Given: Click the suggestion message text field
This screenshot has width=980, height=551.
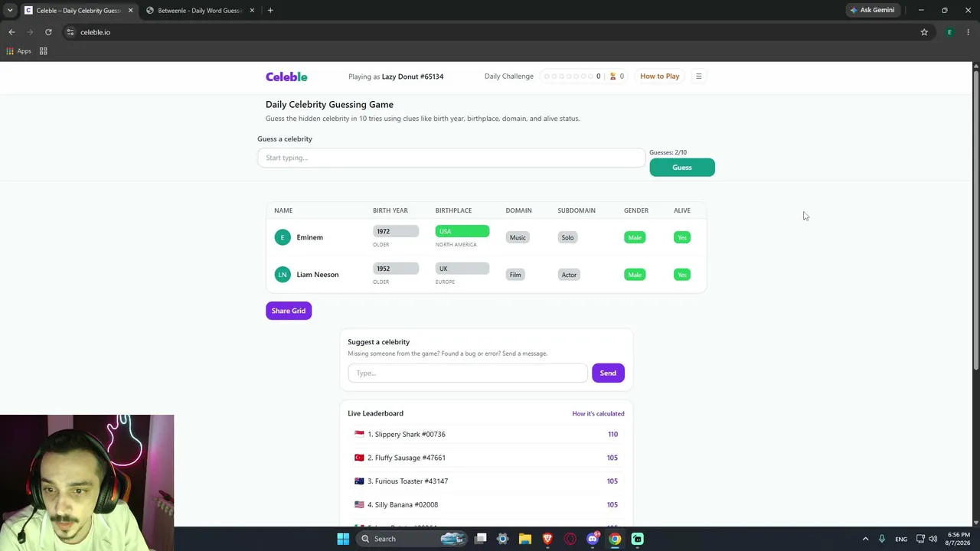Looking at the screenshot, I should 468,373.
